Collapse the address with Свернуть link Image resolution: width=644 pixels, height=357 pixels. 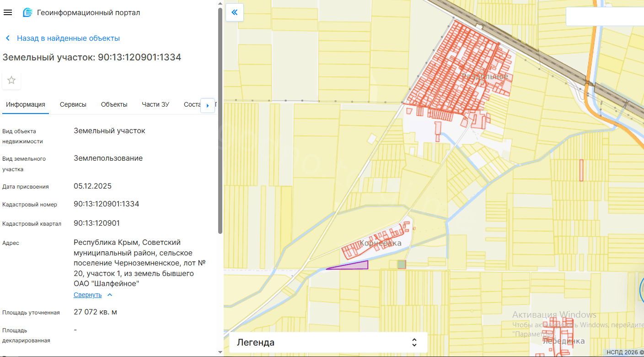pyautogui.click(x=88, y=295)
